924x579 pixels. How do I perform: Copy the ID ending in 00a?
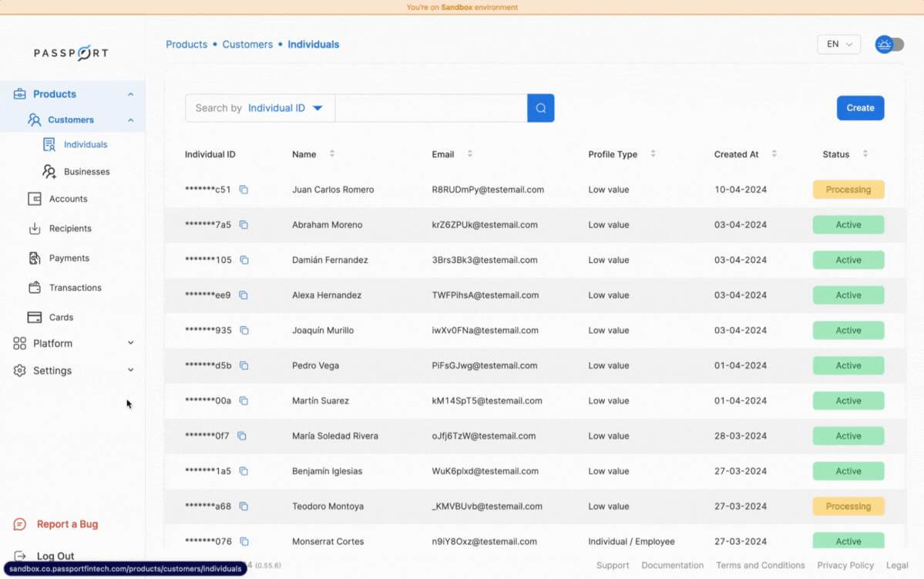click(x=244, y=400)
